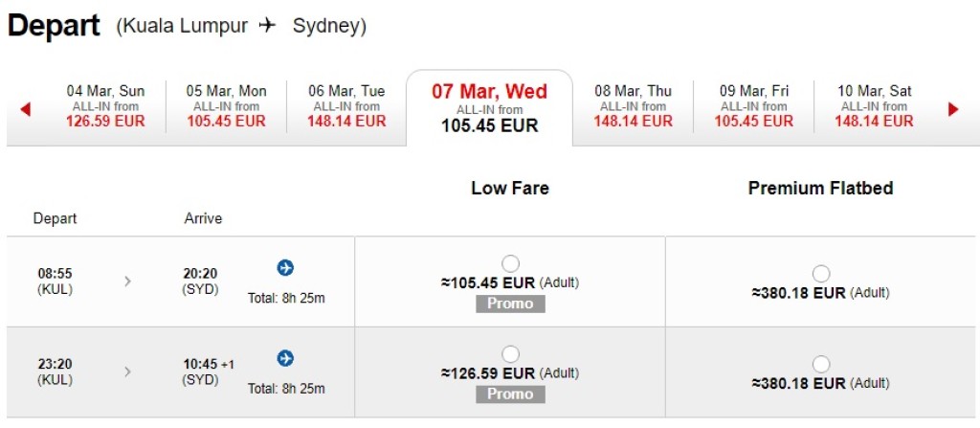This screenshot has width=980, height=428.
Task: Select the 10 Mar, Sat date tab
Action: pyautogui.click(x=874, y=106)
